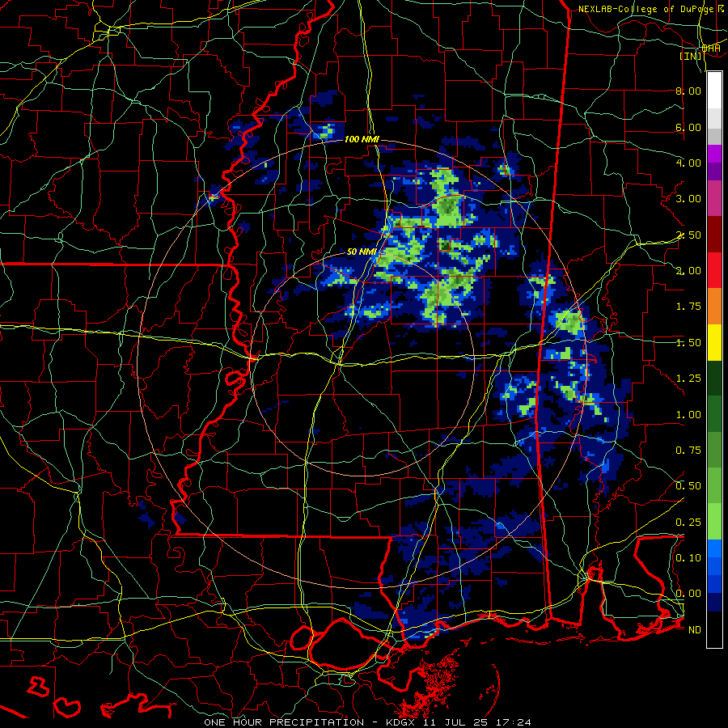Click the ND no-data legend label

click(x=695, y=630)
